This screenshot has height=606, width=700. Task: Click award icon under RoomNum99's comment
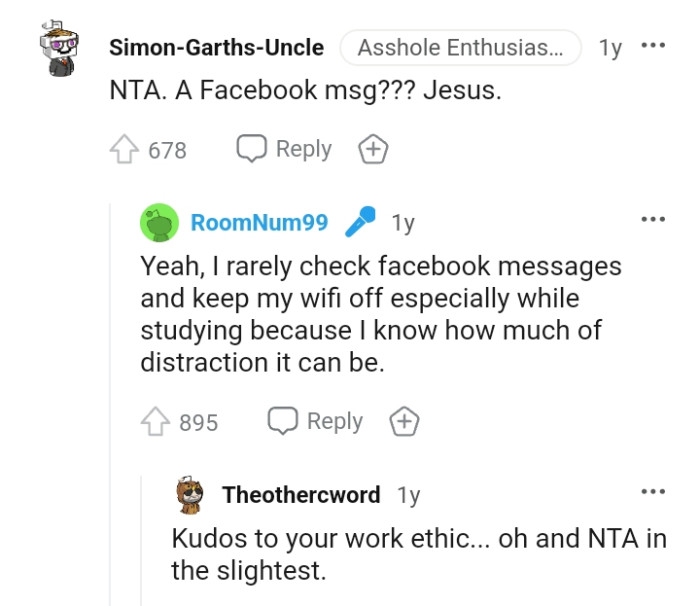coord(403,422)
